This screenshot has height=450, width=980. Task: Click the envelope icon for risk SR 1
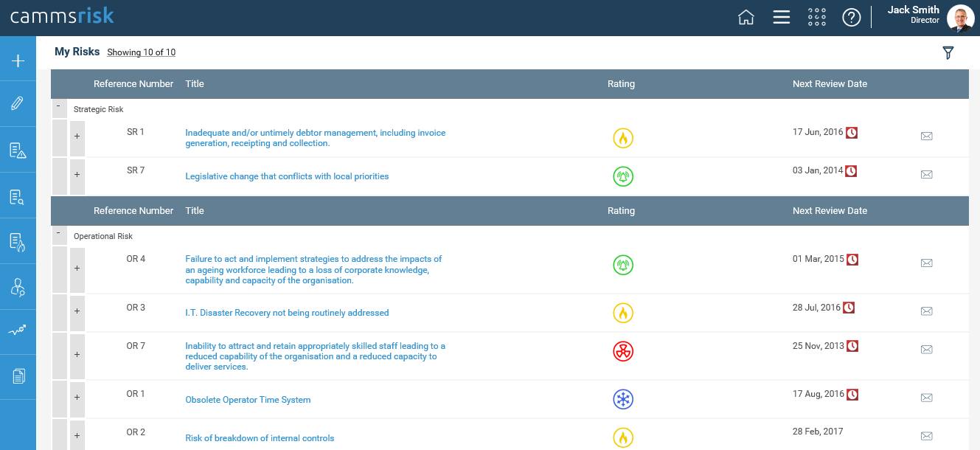pos(927,136)
